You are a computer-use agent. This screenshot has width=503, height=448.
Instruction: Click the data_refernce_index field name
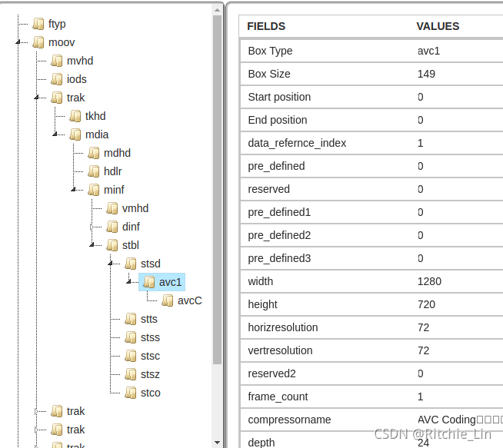297,143
